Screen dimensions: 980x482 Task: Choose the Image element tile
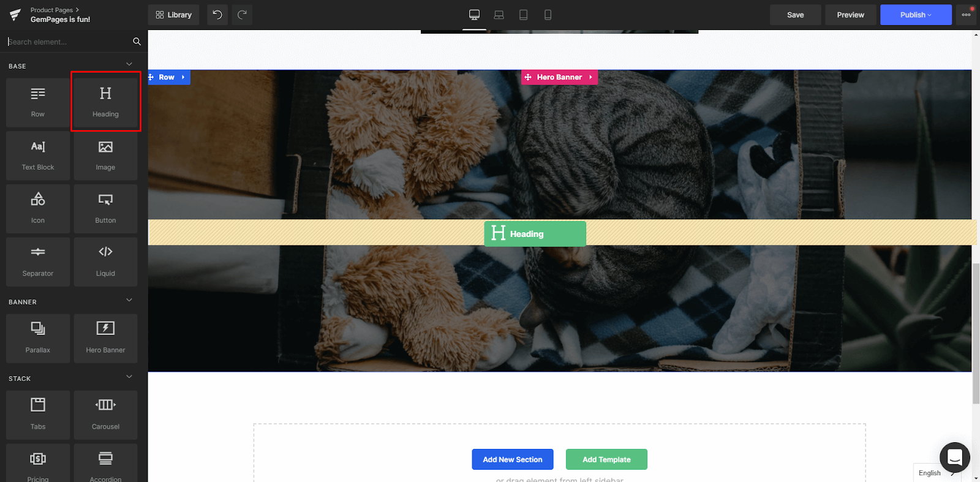pos(105,156)
